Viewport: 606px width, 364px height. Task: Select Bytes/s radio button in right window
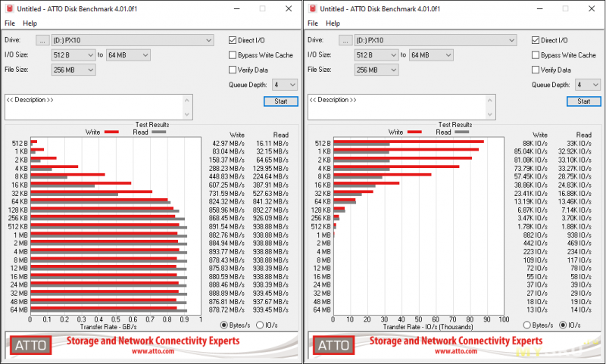click(x=527, y=325)
